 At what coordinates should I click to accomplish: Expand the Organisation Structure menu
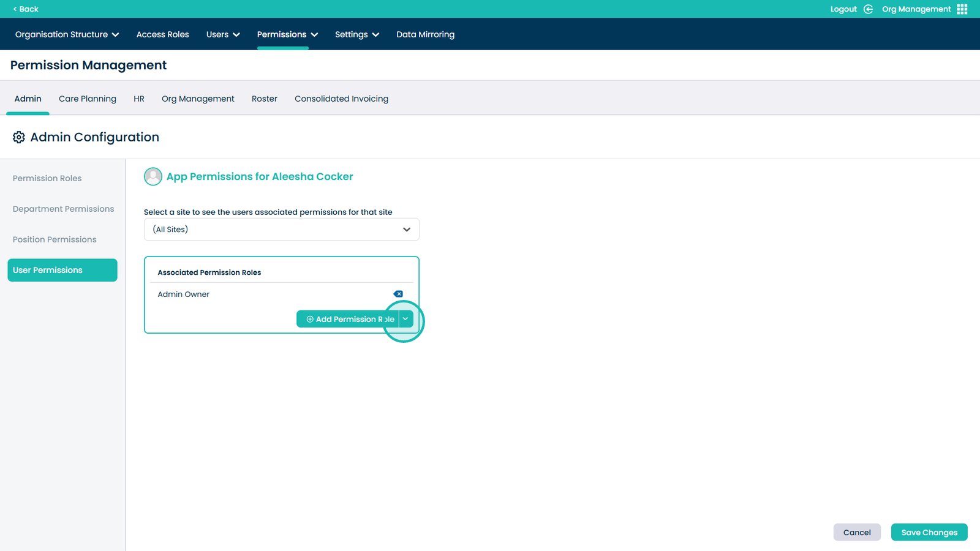(67, 34)
